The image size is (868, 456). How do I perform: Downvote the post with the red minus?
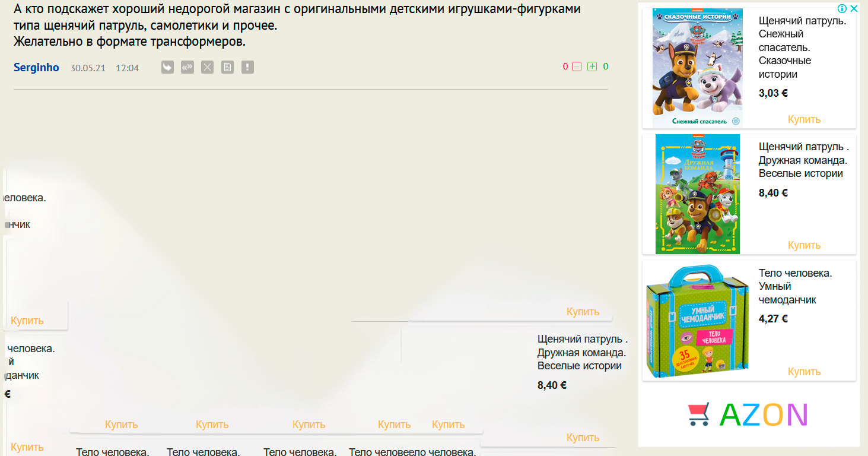577,66
